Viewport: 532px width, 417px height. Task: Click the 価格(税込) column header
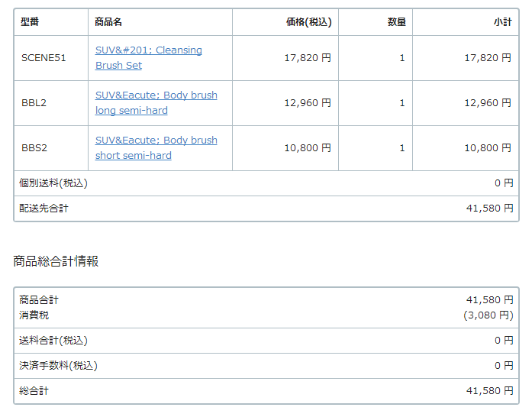tap(308, 22)
